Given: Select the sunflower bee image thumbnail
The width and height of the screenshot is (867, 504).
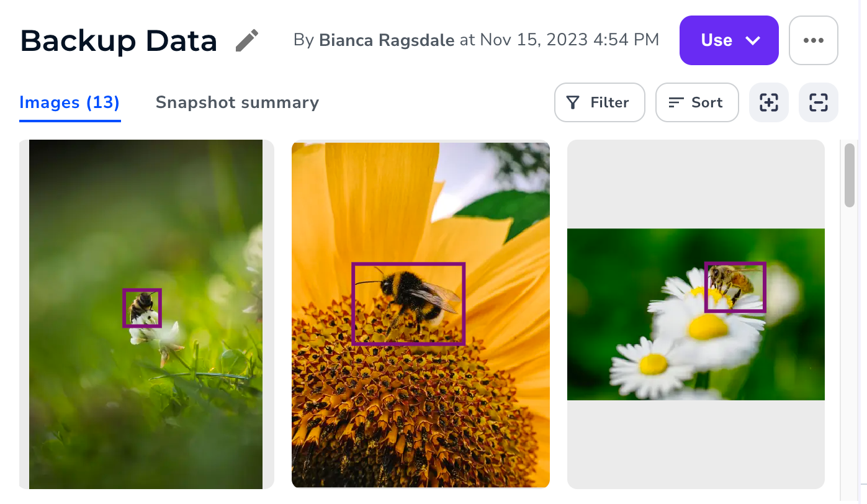Looking at the screenshot, I should (421, 313).
